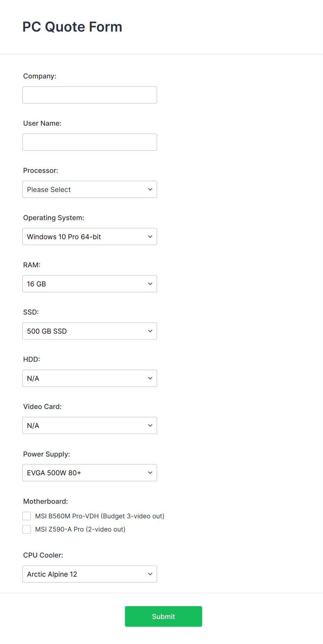The image size is (323, 644).
Task: Click the User Name text field
Action: 90,142
